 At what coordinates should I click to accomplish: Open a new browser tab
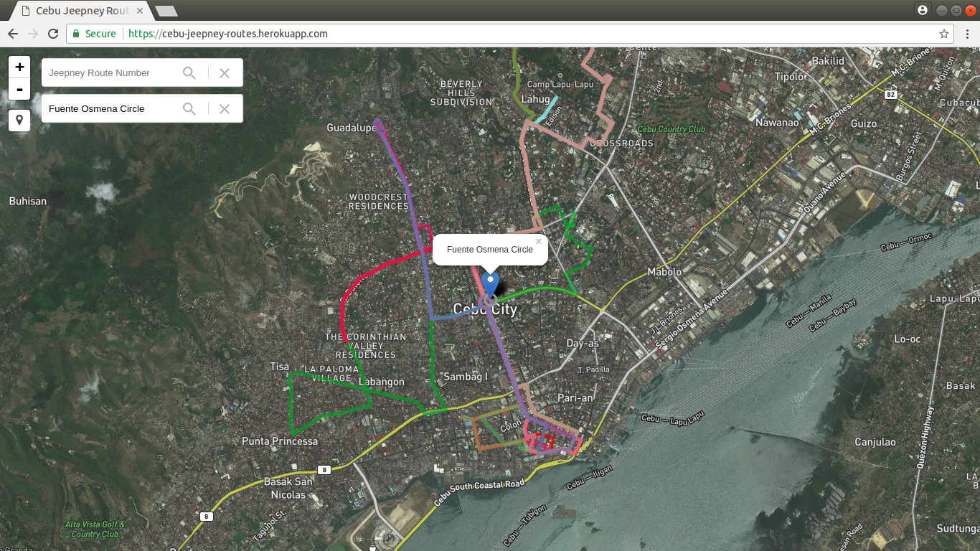click(166, 11)
